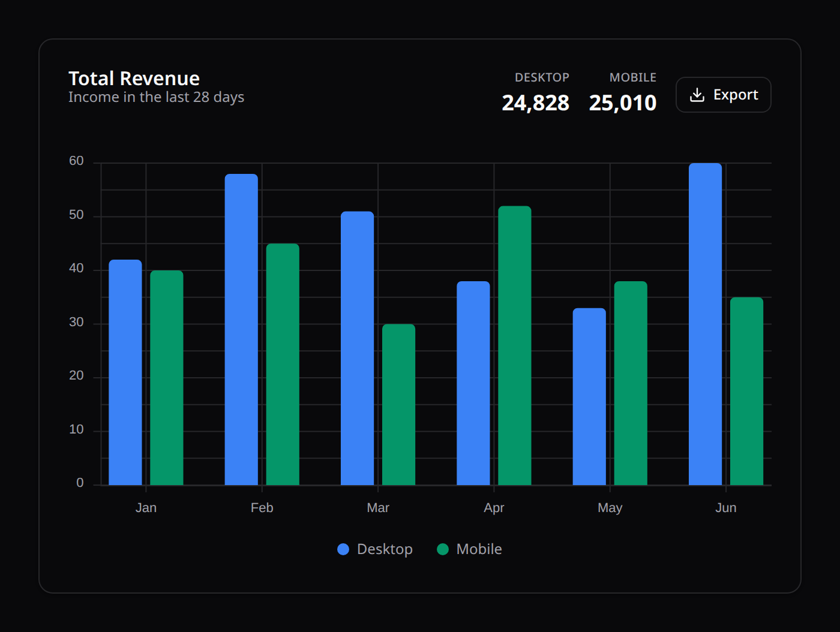Click the Export button

pyautogui.click(x=723, y=95)
